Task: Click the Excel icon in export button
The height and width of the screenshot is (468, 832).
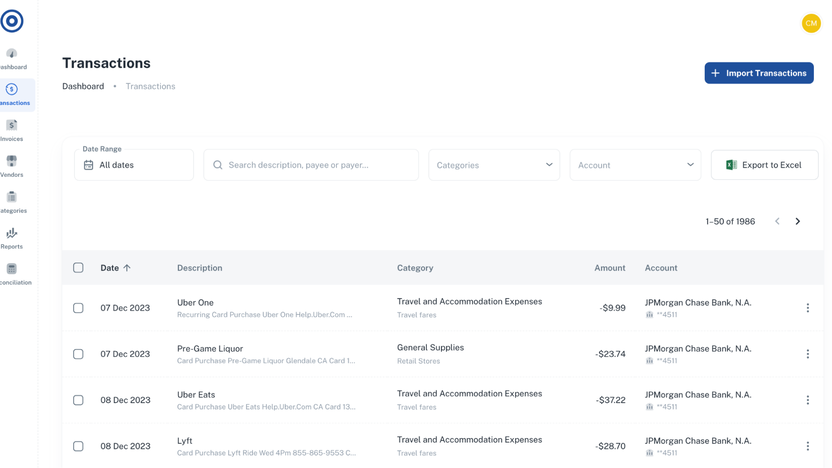Action: tap(731, 165)
